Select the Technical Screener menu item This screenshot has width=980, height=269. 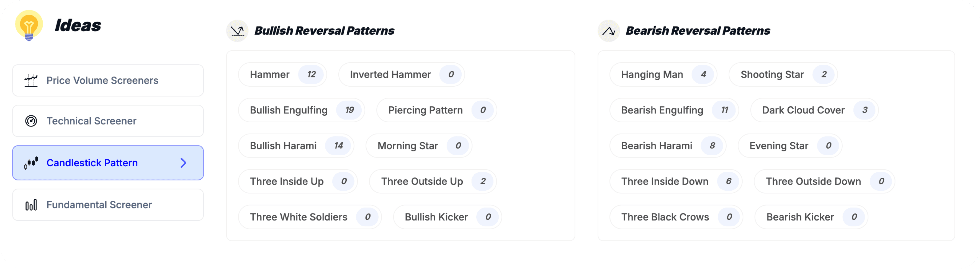108,121
